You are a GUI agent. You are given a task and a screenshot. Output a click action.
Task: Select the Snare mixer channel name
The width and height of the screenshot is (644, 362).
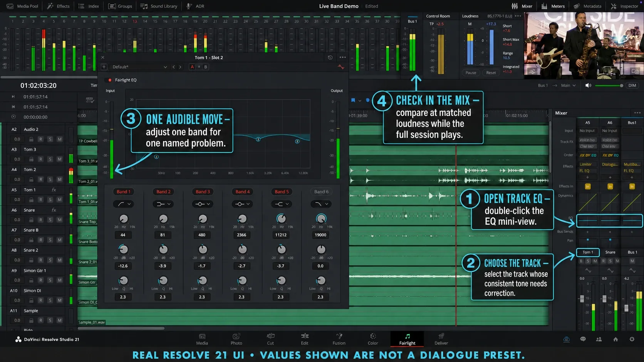tap(610, 252)
